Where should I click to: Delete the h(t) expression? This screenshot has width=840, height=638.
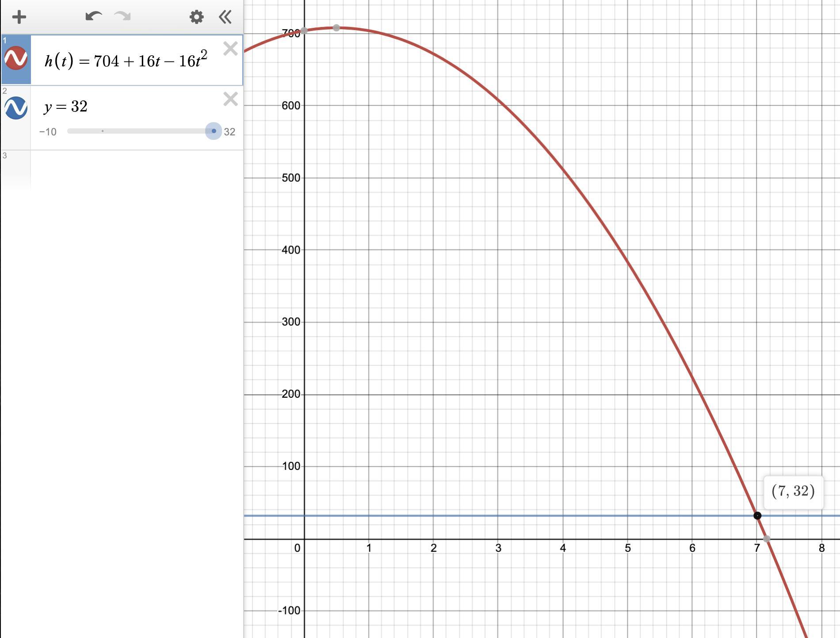230,48
